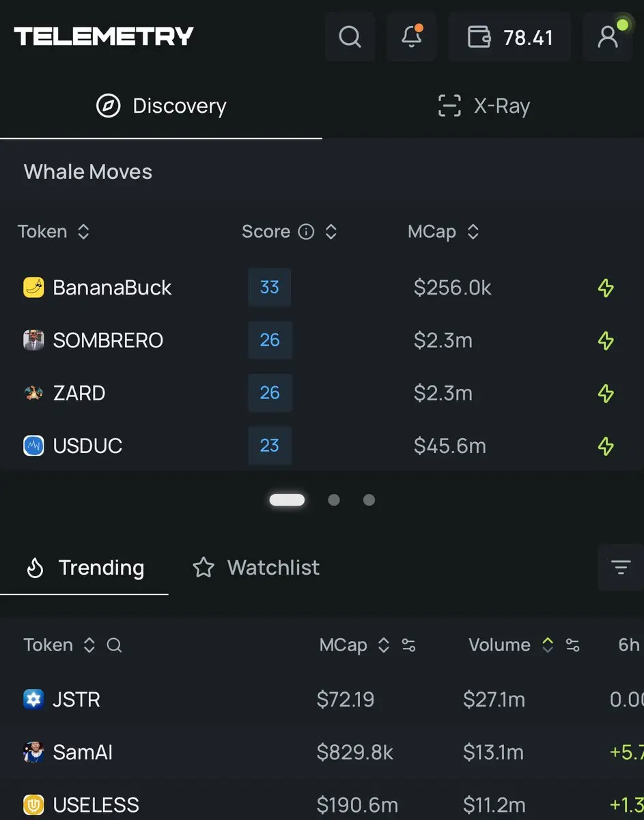Open the notifications bell
644x820 pixels.
[411, 37]
